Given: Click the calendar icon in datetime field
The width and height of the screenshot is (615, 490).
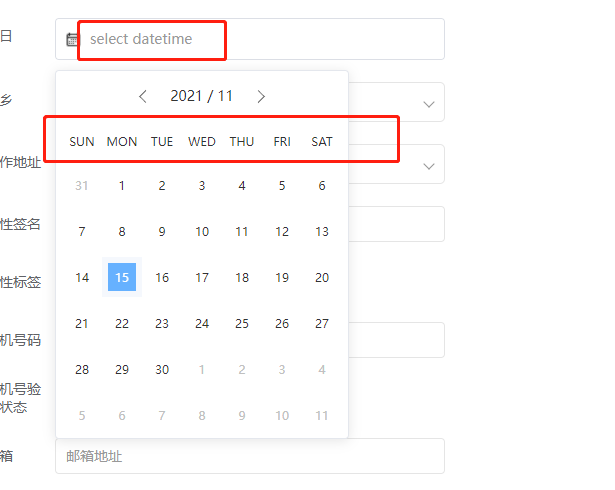Looking at the screenshot, I should [x=73, y=40].
